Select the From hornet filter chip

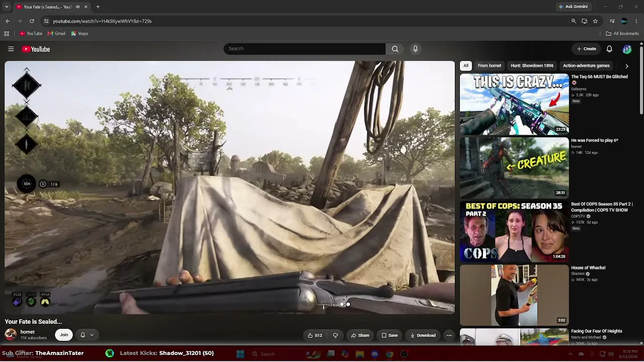(x=490, y=66)
